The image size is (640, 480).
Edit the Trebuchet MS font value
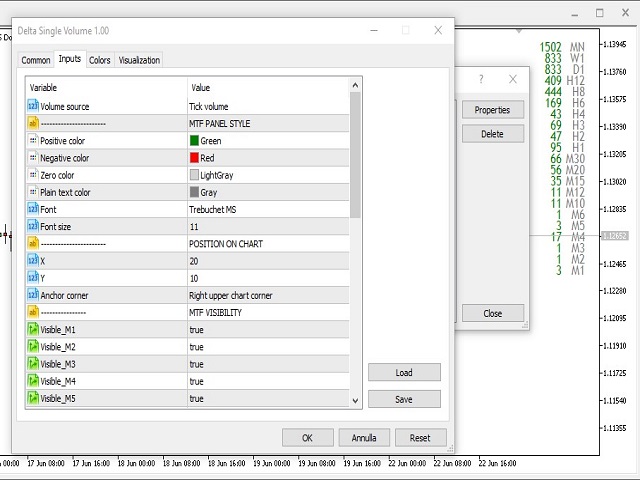[x=268, y=209]
